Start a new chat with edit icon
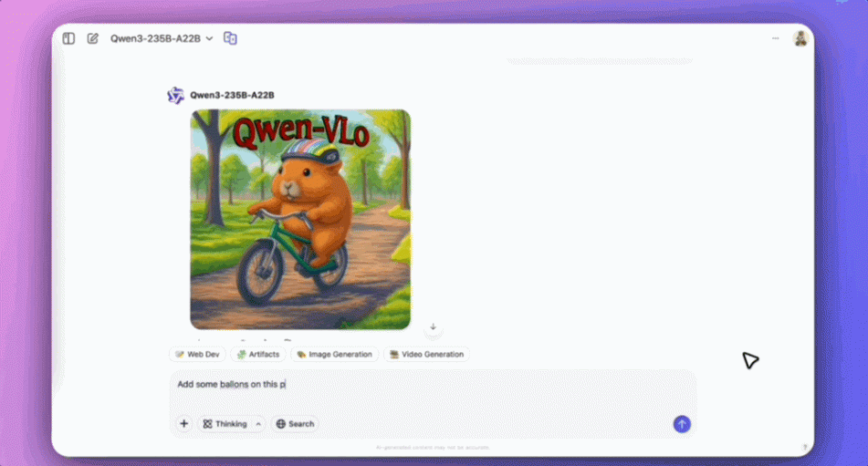The image size is (868, 466). point(92,38)
